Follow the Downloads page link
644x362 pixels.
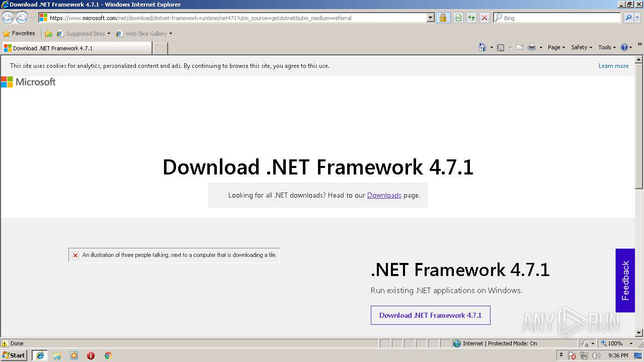[384, 195]
